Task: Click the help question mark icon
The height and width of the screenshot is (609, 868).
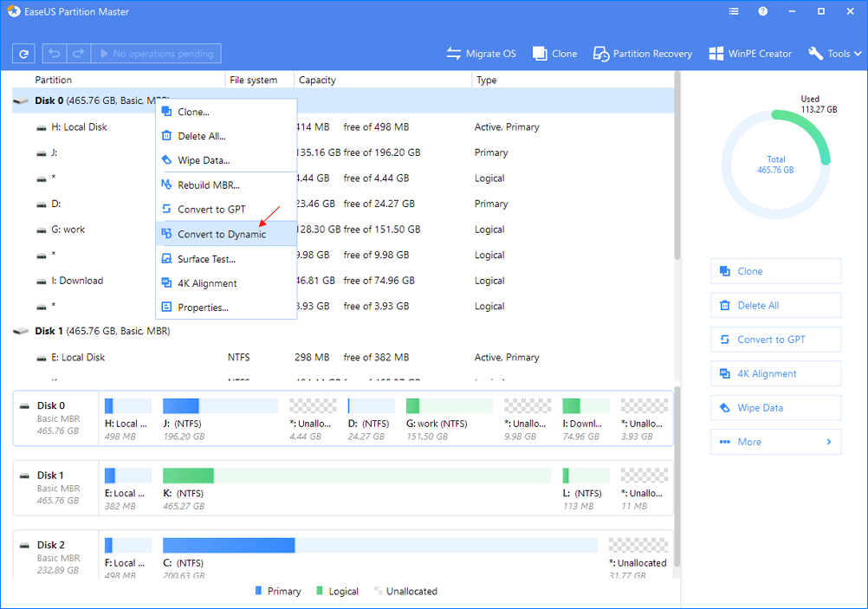Action: [x=762, y=12]
